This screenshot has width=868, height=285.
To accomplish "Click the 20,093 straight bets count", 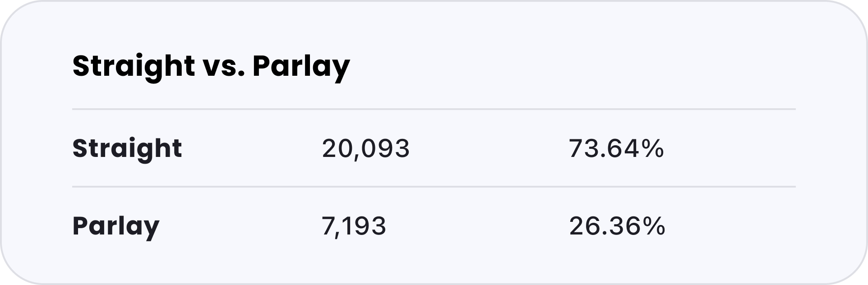I will (x=366, y=148).
